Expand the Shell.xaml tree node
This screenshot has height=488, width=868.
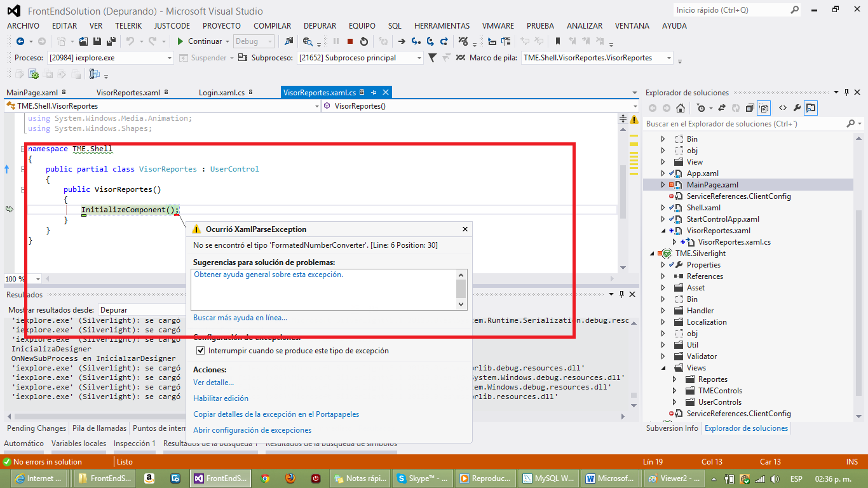tap(663, 208)
